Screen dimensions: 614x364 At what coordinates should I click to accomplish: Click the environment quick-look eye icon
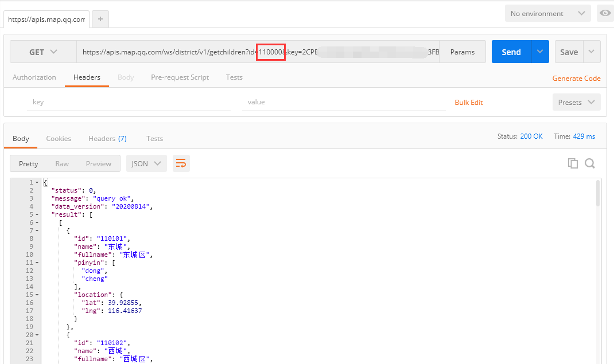coord(605,13)
